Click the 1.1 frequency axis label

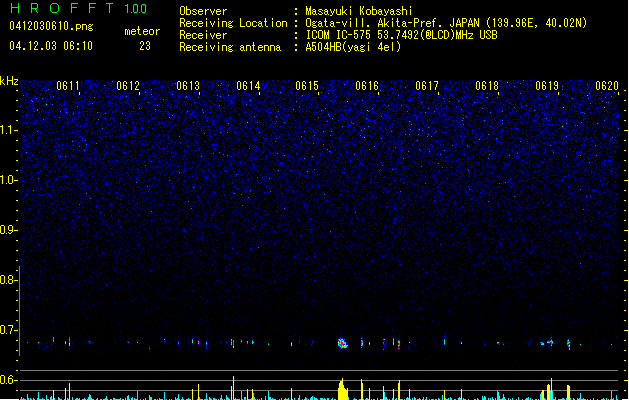click(x=9, y=130)
